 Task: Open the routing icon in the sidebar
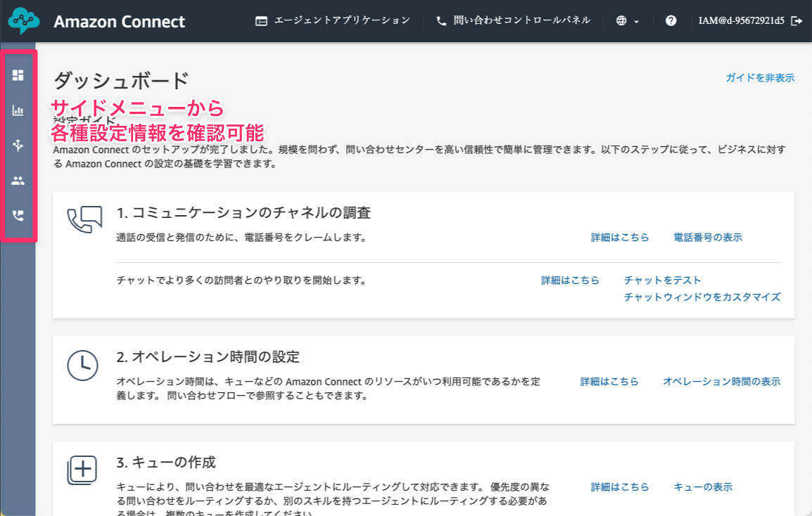(x=18, y=146)
